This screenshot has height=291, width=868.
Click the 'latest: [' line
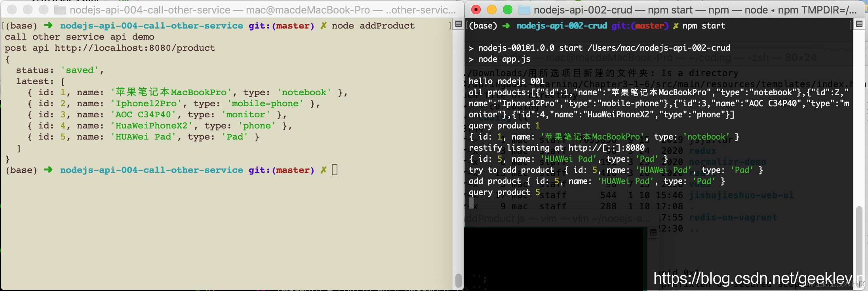click(40, 81)
